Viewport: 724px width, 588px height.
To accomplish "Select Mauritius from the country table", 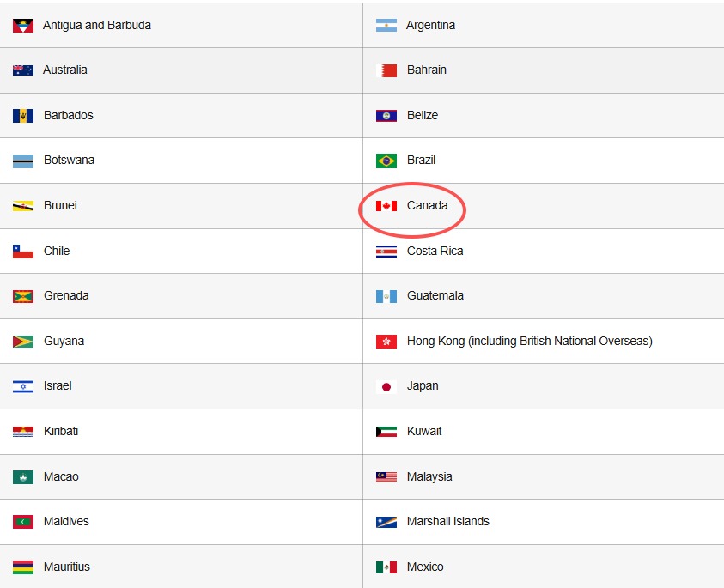I will [66, 567].
